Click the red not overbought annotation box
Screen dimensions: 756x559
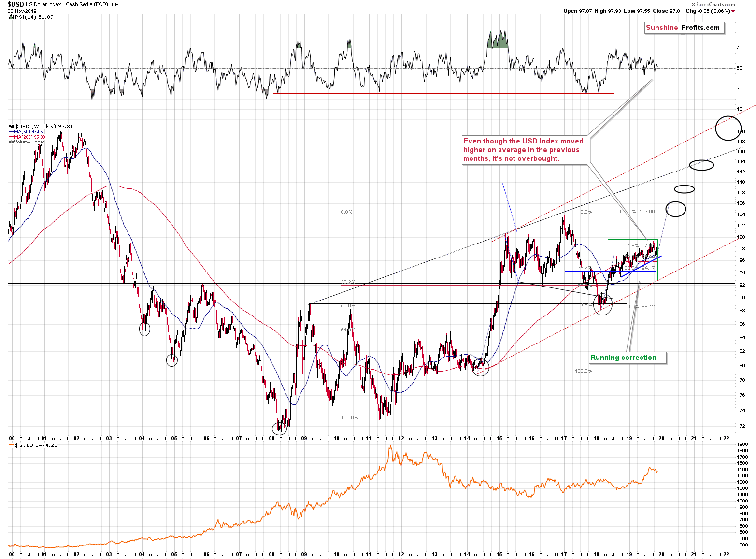coord(526,150)
